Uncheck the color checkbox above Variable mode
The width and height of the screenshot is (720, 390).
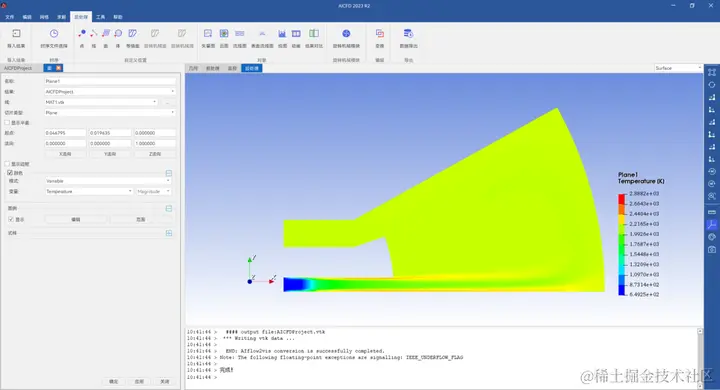(x=10, y=173)
